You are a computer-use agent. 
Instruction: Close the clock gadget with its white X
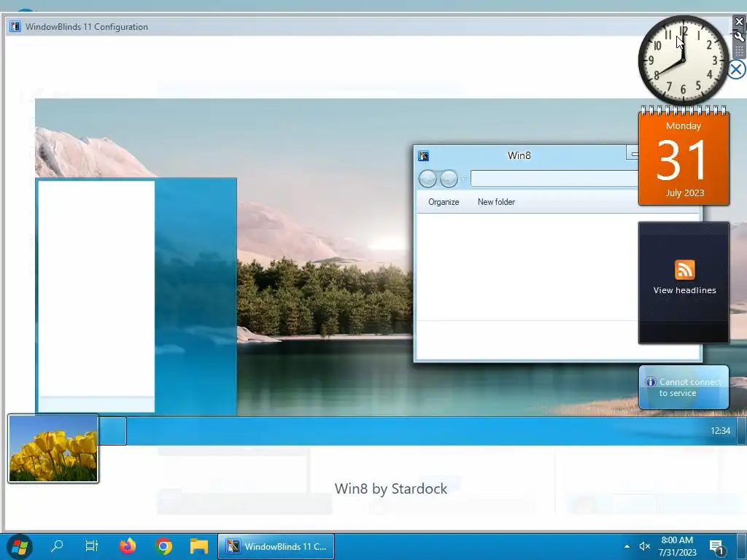click(x=739, y=22)
